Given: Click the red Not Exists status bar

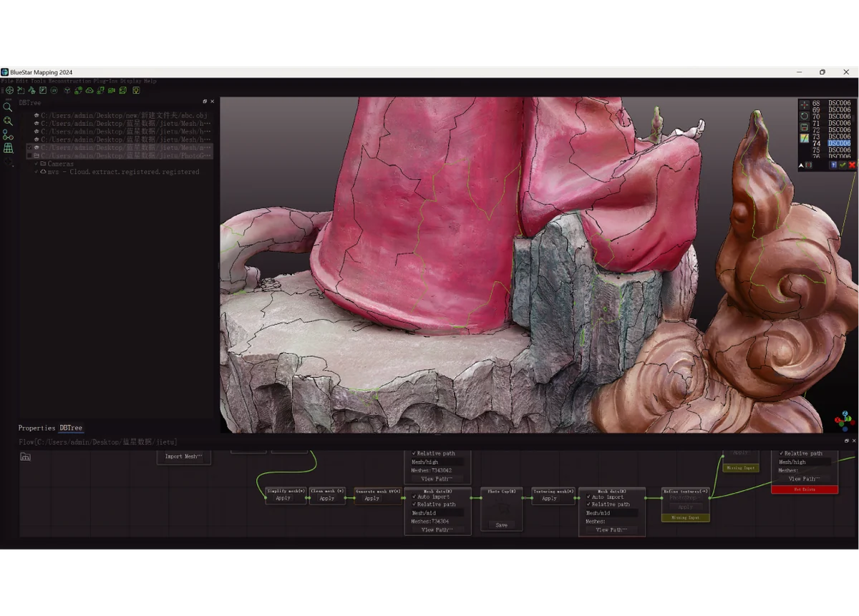Looking at the screenshot, I should tap(805, 489).
